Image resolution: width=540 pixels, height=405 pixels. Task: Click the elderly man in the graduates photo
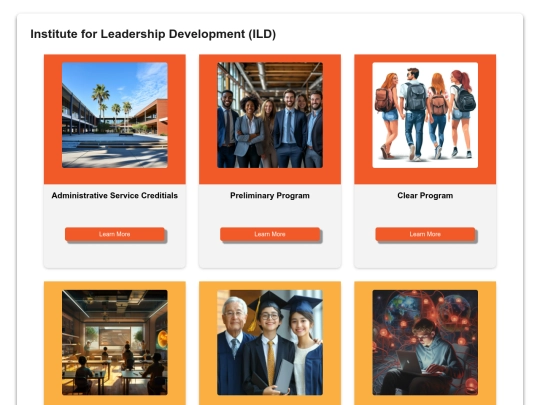[x=235, y=344]
